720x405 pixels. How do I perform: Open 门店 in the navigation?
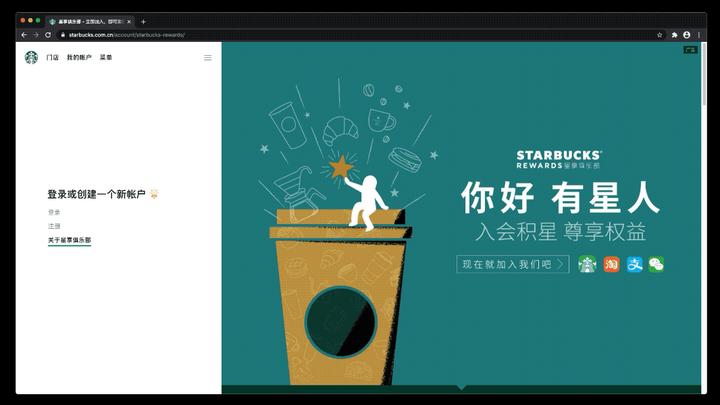coord(52,57)
